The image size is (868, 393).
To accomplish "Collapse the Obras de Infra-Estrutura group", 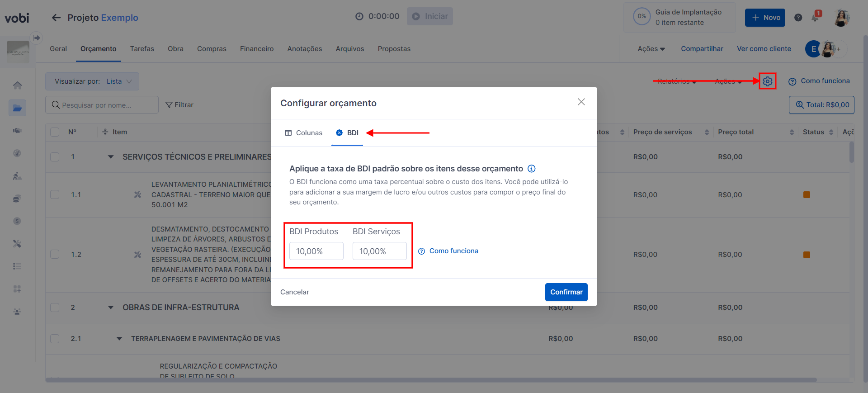I will [x=111, y=308].
